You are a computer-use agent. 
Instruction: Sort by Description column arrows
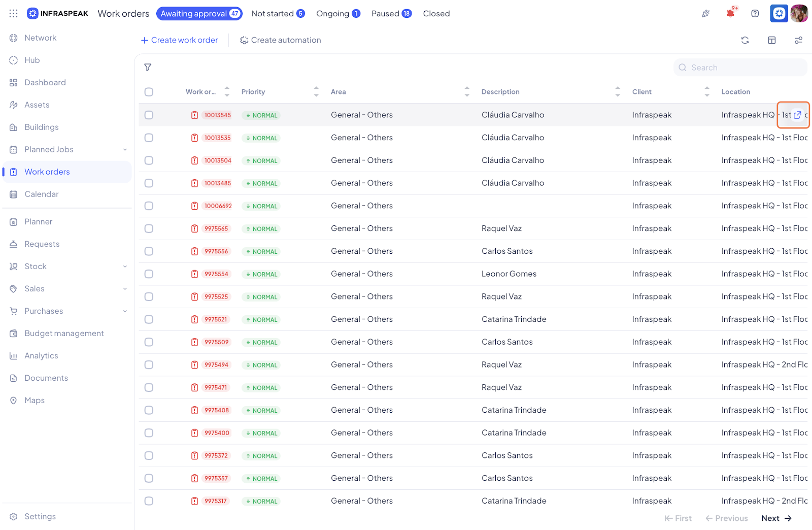click(618, 92)
